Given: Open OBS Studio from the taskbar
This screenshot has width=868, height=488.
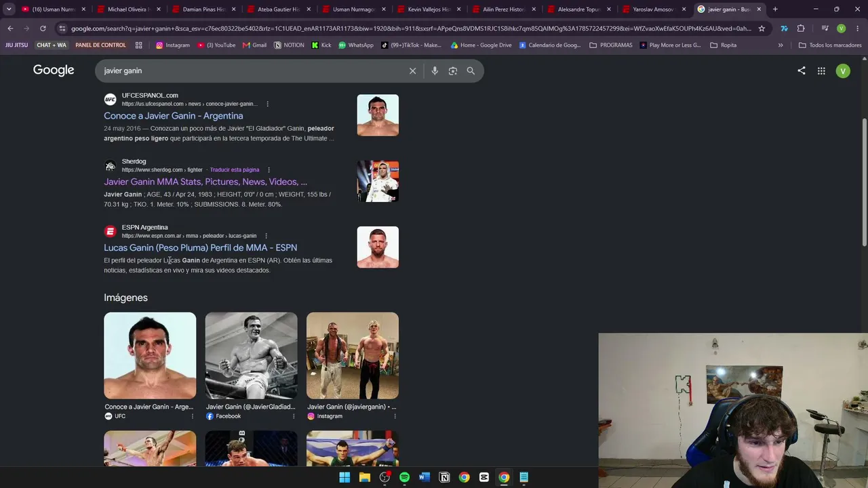Looking at the screenshot, I should (x=384, y=477).
